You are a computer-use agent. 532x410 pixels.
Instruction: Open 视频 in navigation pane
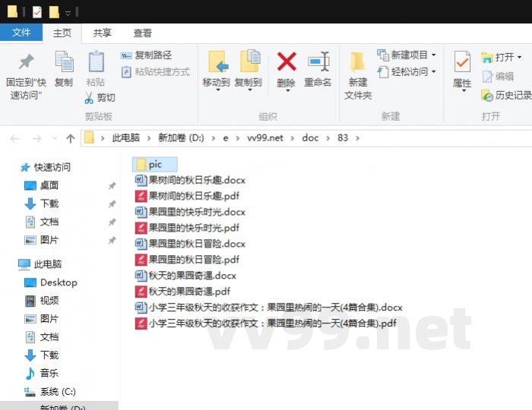click(41, 301)
